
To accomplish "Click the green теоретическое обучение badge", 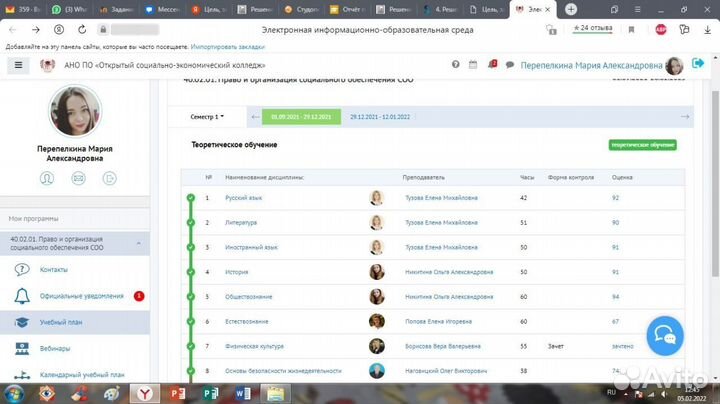I will pyautogui.click(x=642, y=145).
